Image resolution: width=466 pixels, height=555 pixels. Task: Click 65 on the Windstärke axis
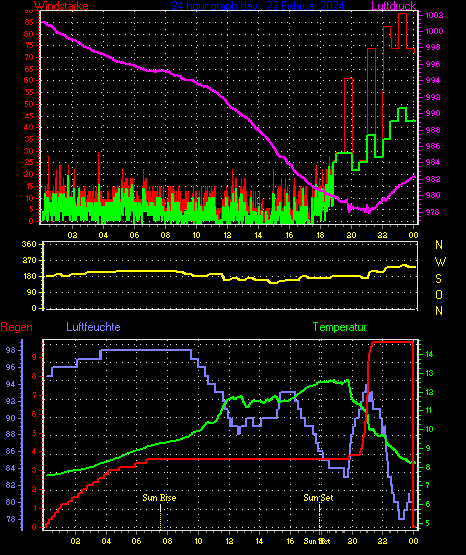click(29, 69)
